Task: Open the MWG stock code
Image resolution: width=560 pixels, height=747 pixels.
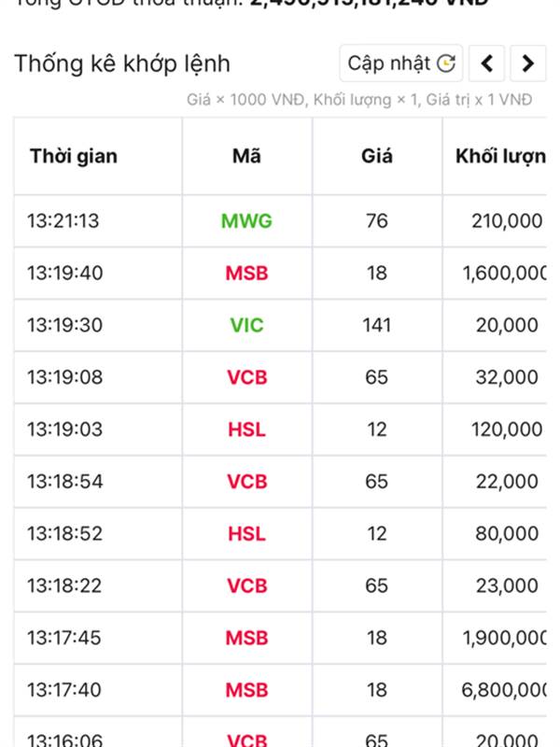Action: 246,221
